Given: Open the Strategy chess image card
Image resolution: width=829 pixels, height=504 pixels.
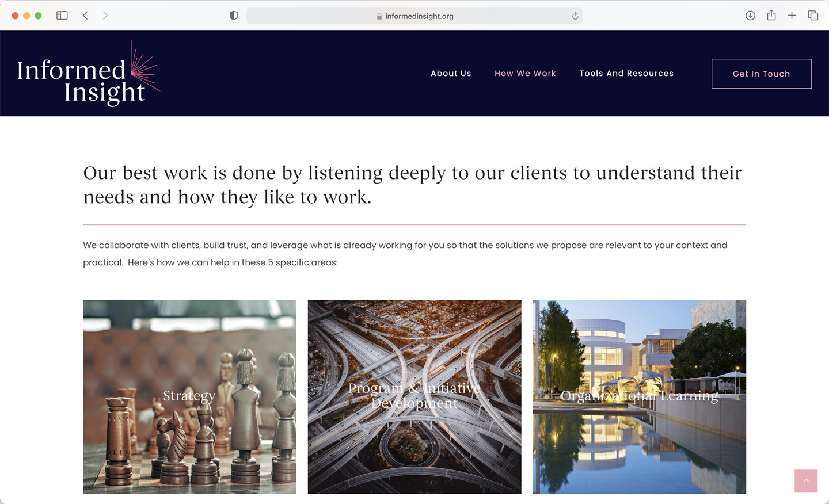Looking at the screenshot, I should pyautogui.click(x=189, y=396).
